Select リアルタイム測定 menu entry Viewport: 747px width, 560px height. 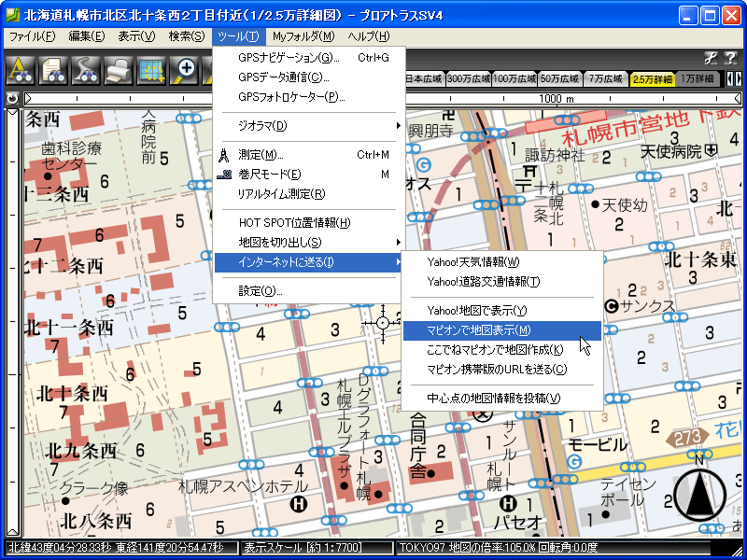coord(307,194)
